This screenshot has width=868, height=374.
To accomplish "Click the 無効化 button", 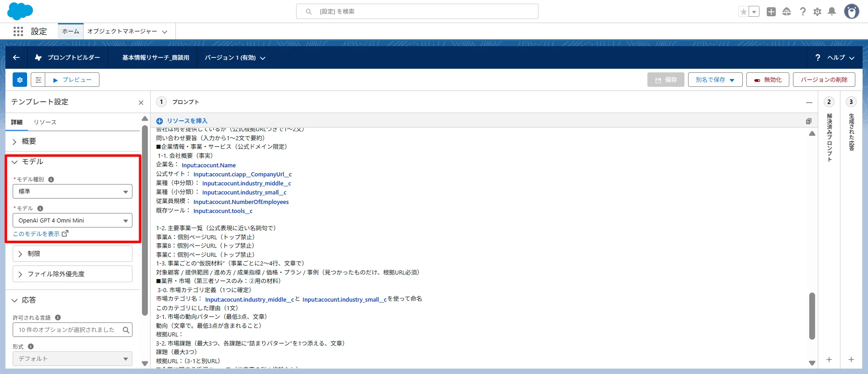I will 768,80.
